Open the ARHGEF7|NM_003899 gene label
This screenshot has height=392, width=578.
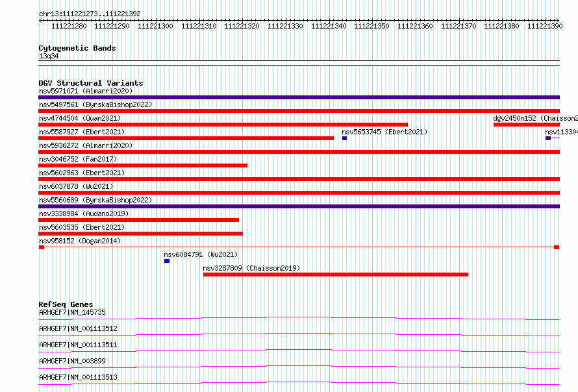[x=72, y=361]
